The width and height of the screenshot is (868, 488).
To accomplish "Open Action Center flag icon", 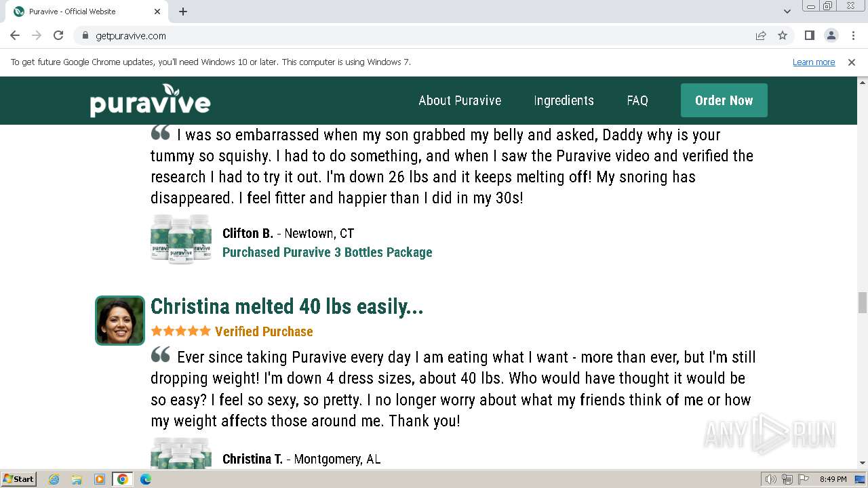I will [804, 479].
